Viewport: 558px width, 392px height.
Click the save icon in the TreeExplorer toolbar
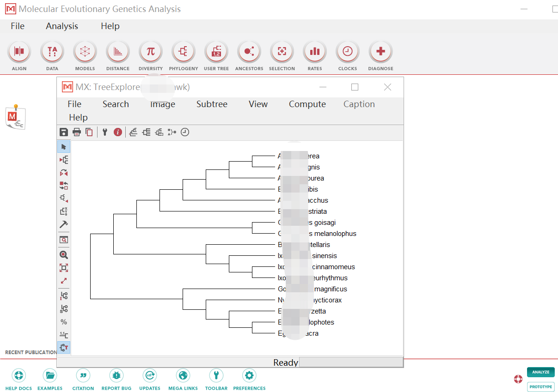pos(64,133)
